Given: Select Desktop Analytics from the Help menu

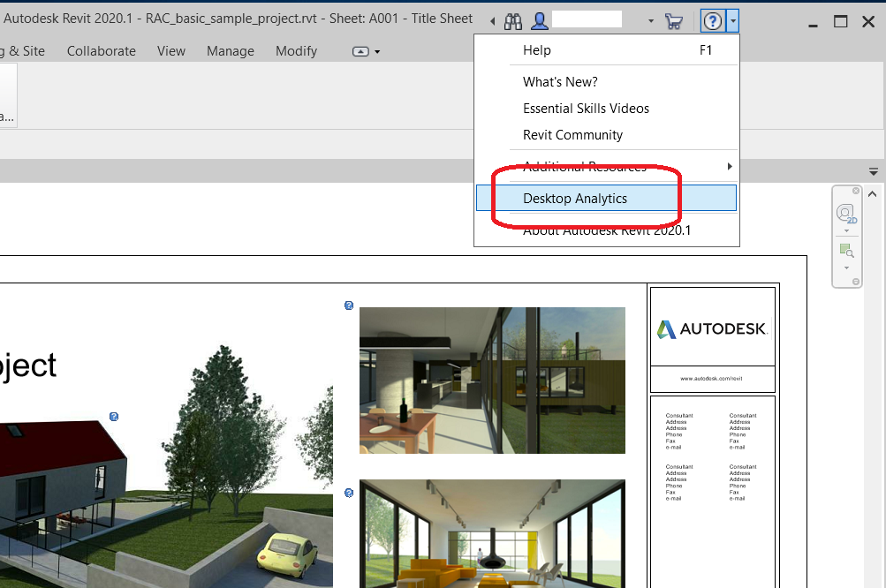Looking at the screenshot, I should (574, 200).
